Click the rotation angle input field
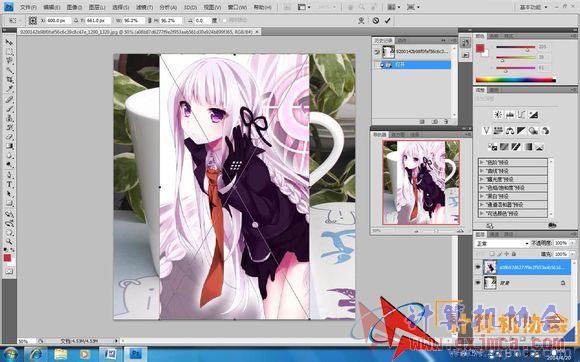The width and height of the screenshot is (580, 362). (202, 21)
